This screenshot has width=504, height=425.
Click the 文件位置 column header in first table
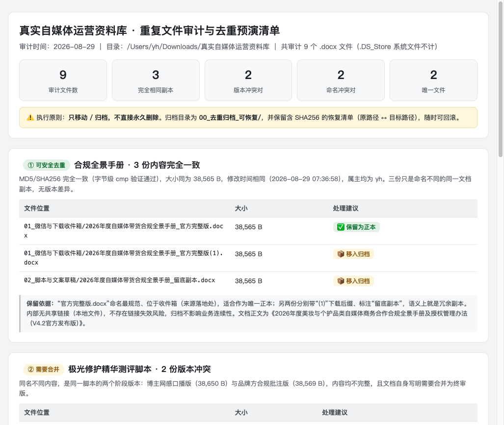click(x=37, y=208)
